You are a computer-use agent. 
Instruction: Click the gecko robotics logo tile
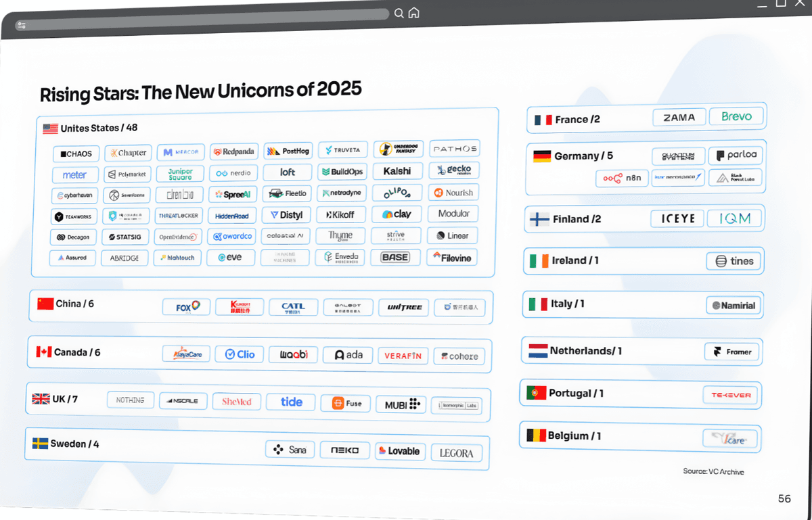coord(454,170)
